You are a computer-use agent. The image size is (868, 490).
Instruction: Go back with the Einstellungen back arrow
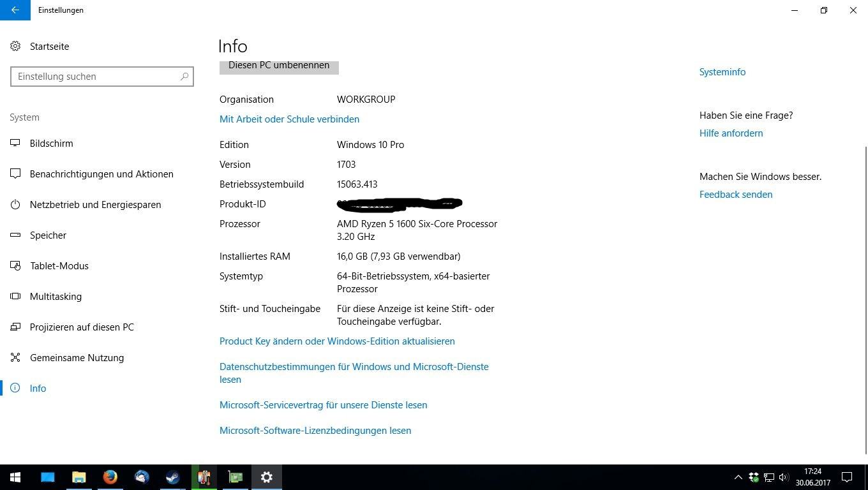point(15,10)
